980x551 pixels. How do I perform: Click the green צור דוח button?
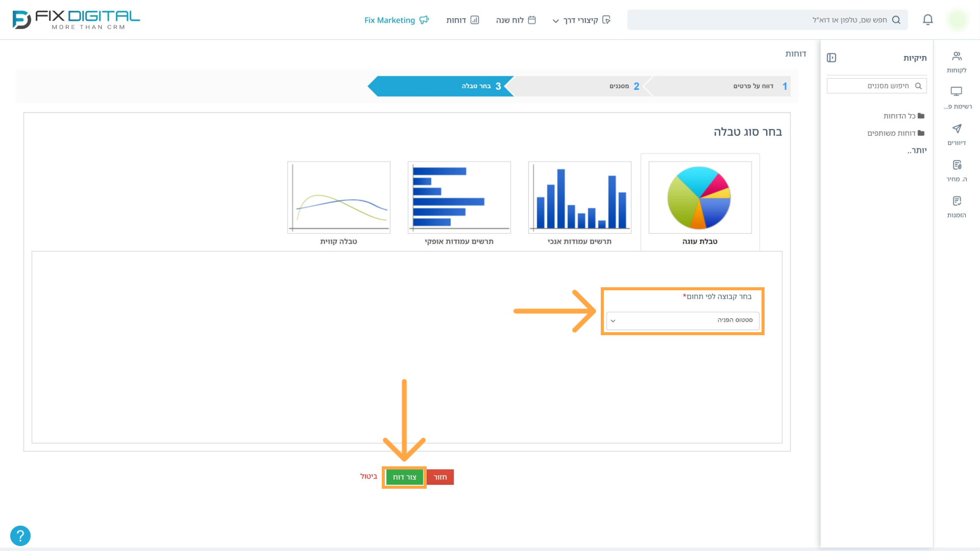coord(404,477)
